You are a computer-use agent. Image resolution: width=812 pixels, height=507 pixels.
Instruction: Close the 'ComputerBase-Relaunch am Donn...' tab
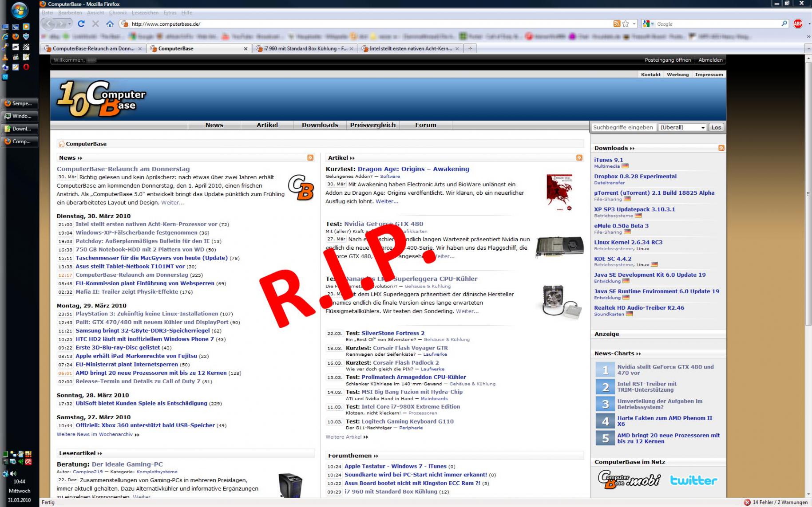tap(140, 49)
